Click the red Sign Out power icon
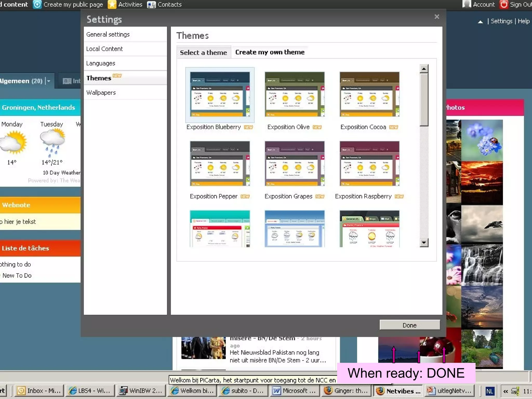Image resolution: width=532 pixels, height=399 pixels. click(x=504, y=4)
